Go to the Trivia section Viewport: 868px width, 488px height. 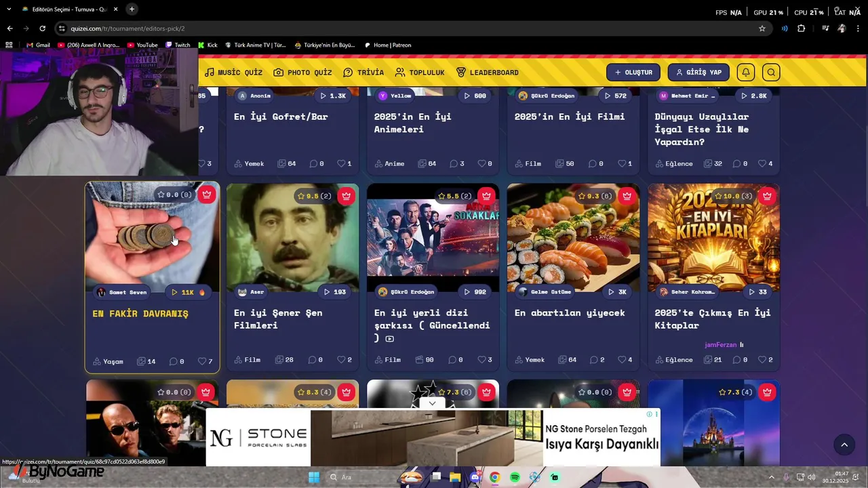point(363,73)
